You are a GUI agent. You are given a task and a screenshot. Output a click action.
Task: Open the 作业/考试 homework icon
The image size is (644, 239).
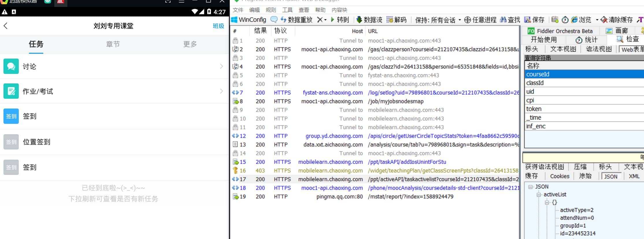(x=11, y=91)
